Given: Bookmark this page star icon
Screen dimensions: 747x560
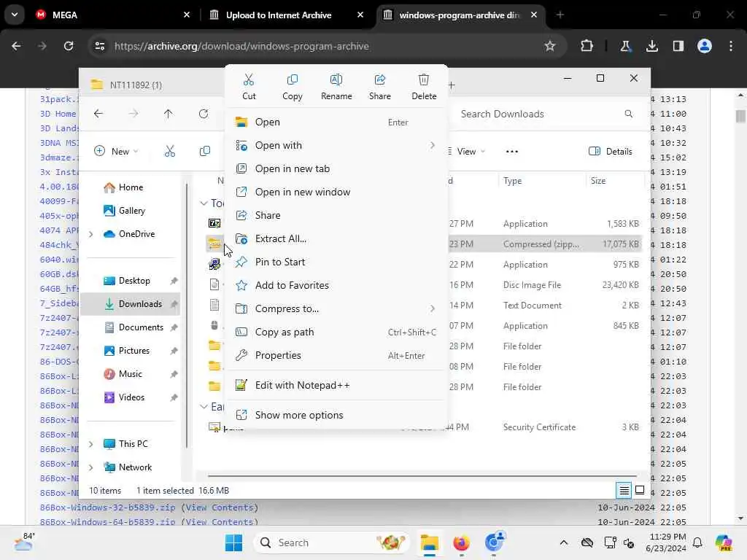Looking at the screenshot, I should click(550, 46).
